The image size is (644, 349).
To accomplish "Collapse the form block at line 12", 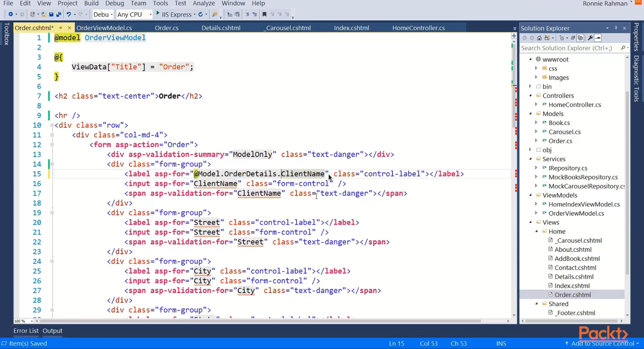I will click(52, 144).
